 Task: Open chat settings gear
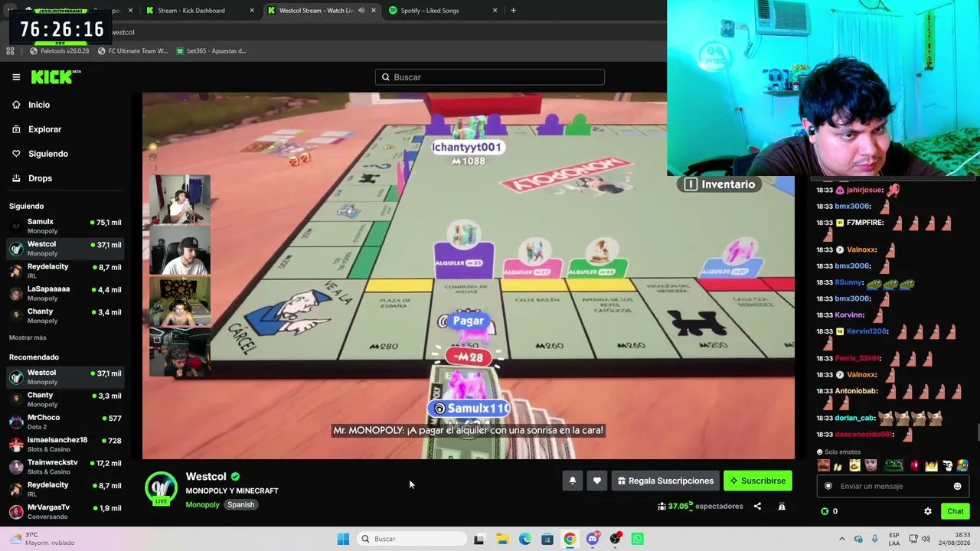point(928,511)
